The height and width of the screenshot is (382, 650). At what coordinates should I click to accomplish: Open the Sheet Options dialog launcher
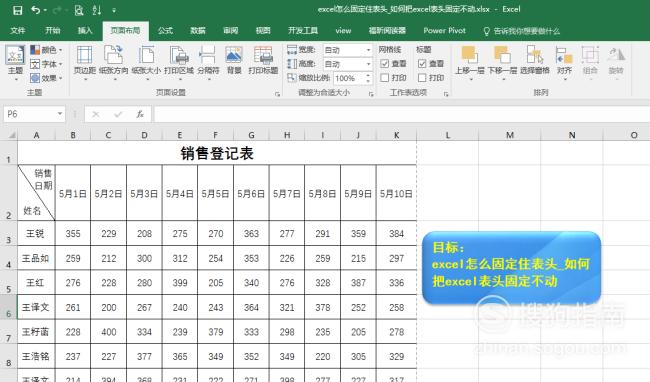tap(446, 94)
